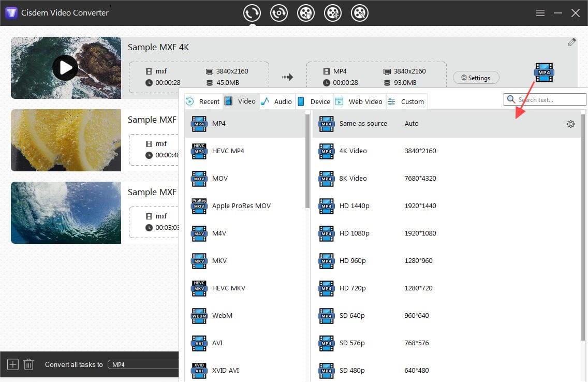This screenshot has height=382, width=588.
Task: Select the HEVC MP4 format icon
Action: (199, 151)
